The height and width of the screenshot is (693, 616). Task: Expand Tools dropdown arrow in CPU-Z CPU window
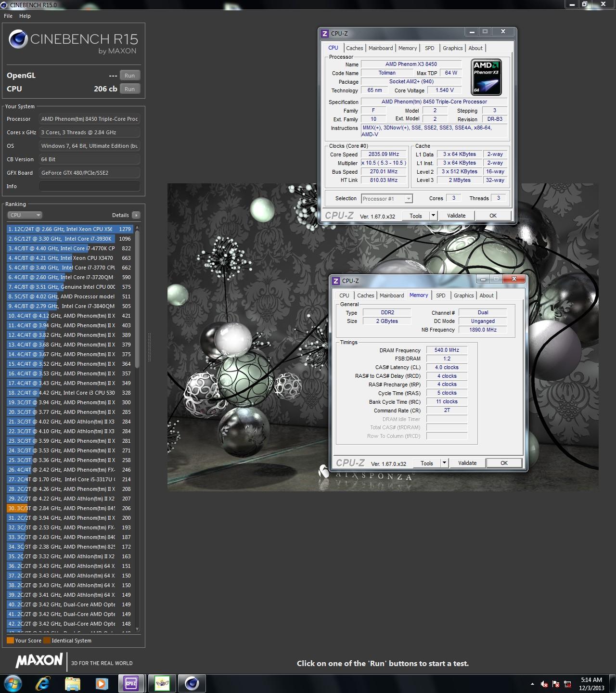433,216
